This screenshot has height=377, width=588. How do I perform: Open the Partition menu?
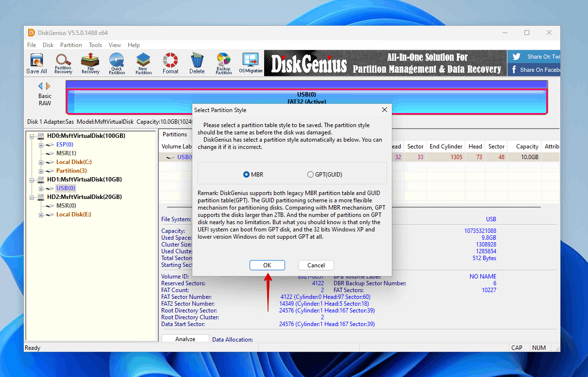tap(71, 45)
